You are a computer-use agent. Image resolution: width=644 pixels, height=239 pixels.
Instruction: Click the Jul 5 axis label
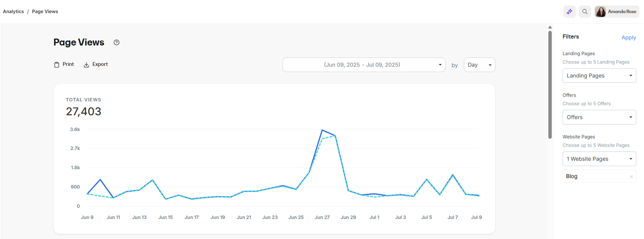426,217
